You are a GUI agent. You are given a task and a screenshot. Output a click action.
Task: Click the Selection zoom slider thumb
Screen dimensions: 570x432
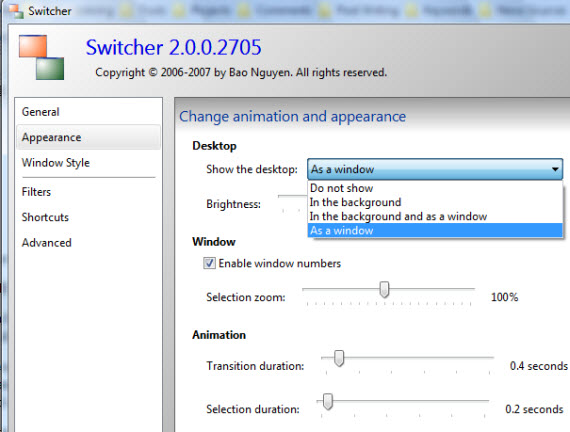pyautogui.click(x=384, y=289)
